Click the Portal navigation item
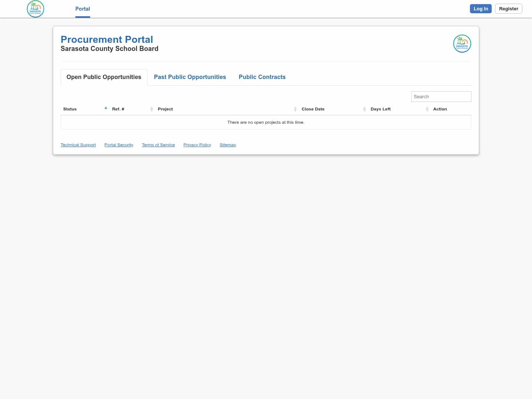This screenshot has width=532, height=399. (x=82, y=9)
